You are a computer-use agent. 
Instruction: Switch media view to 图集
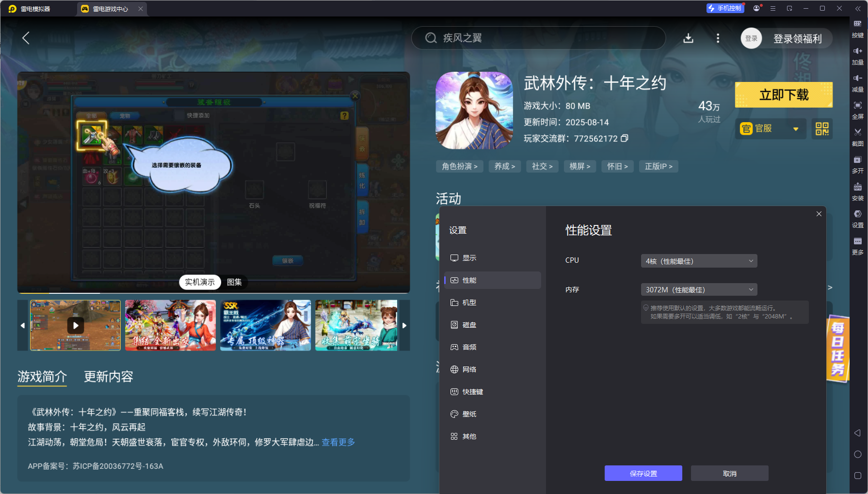[234, 282]
